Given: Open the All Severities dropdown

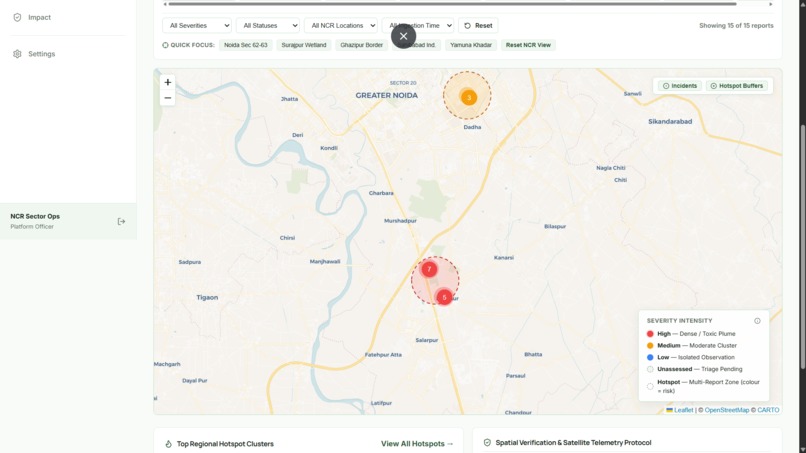Looking at the screenshot, I should [197, 26].
